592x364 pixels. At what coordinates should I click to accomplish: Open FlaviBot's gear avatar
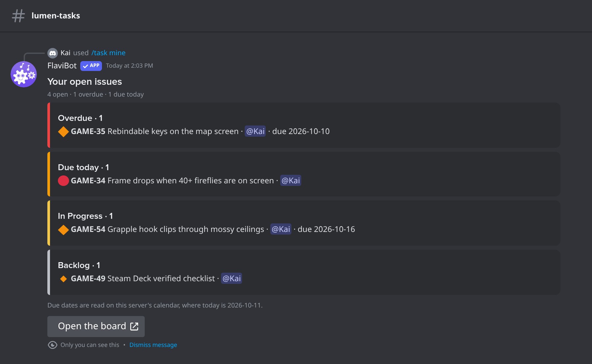24,74
